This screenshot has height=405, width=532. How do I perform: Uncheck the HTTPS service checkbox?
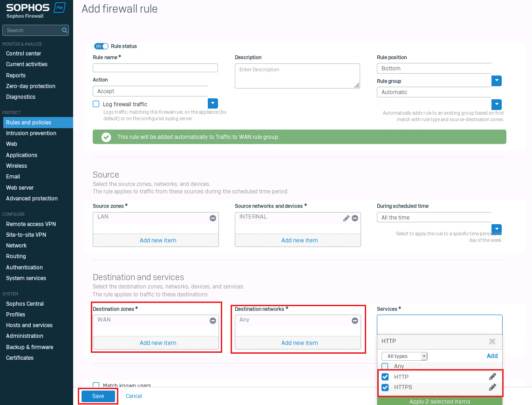coord(385,387)
